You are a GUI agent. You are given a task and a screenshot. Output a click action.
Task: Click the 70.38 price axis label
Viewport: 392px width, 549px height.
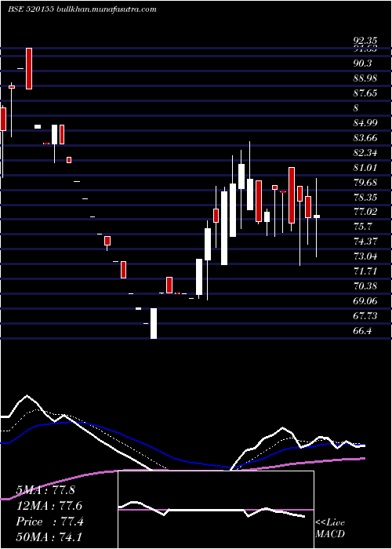point(365,286)
